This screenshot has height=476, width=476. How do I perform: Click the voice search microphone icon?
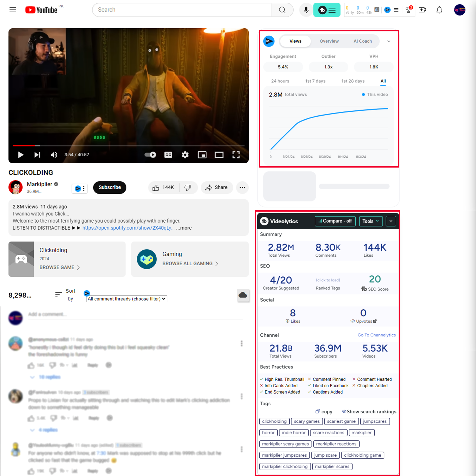(306, 10)
